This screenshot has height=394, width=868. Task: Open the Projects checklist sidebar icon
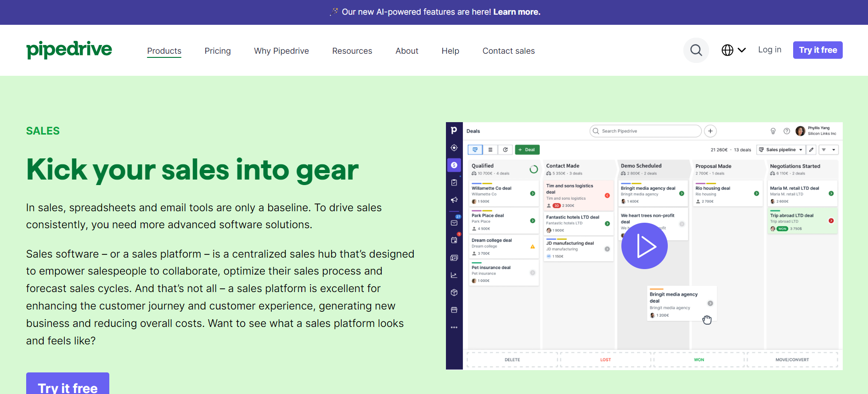click(x=454, y=182)
